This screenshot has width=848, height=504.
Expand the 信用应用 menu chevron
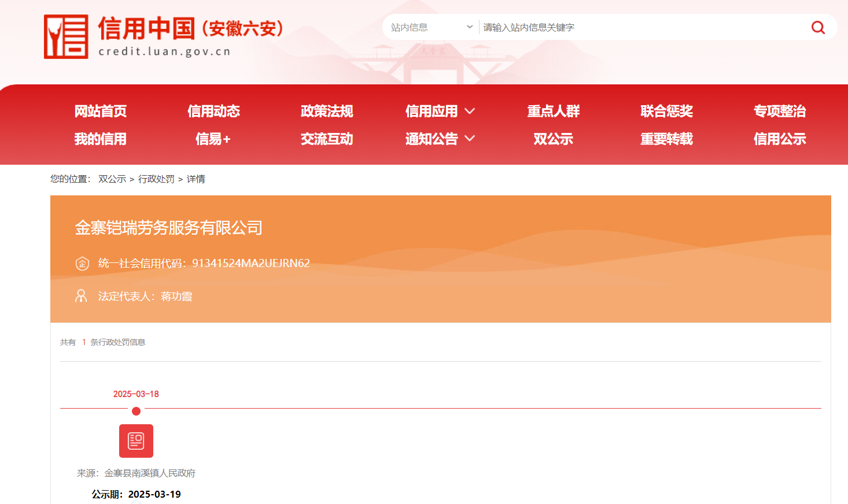pos(470,111)
